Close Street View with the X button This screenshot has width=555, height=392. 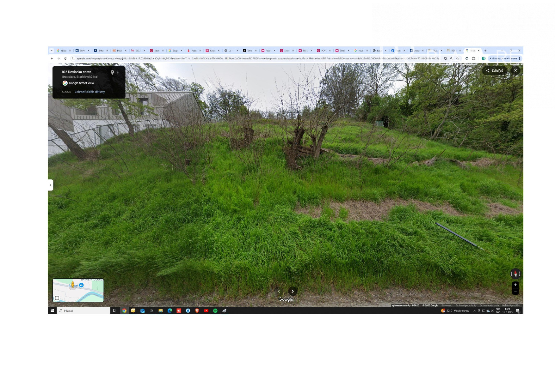click(515, 70)
